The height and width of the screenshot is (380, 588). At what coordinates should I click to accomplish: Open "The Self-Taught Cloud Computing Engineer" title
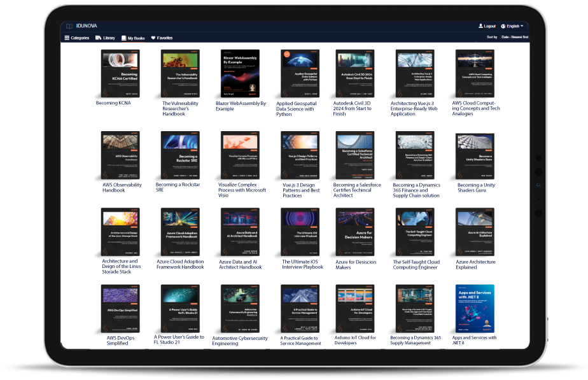coord(416,264)
